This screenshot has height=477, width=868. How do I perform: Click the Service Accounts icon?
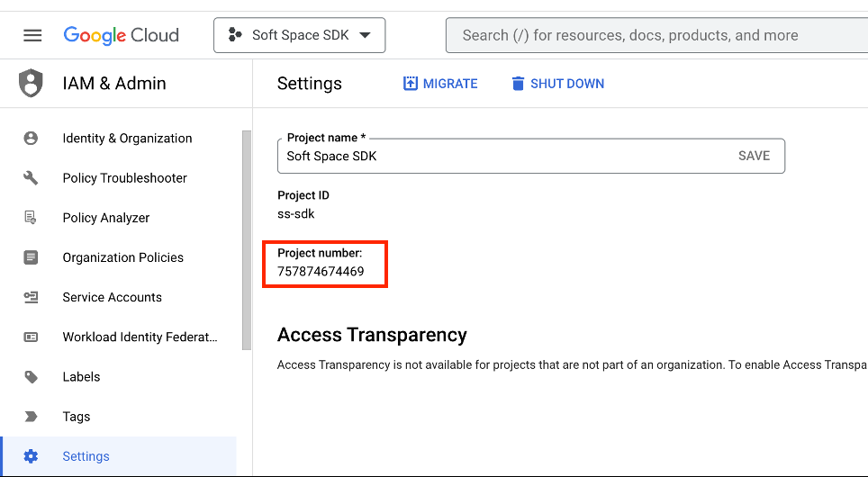pos(31,297)
